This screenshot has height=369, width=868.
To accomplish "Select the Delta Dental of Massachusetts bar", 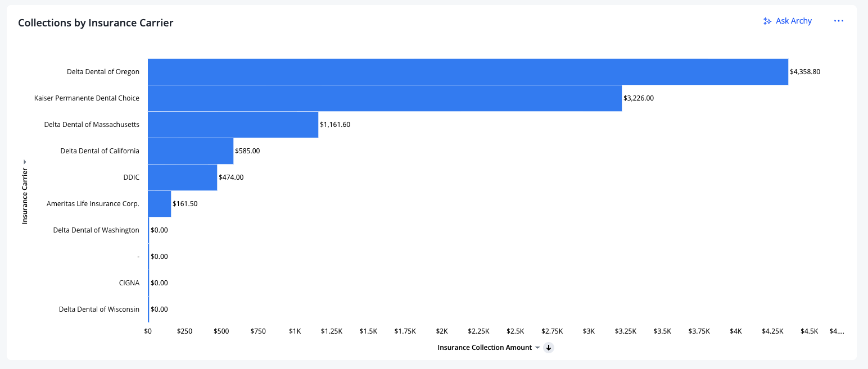I will coord(233,125).
